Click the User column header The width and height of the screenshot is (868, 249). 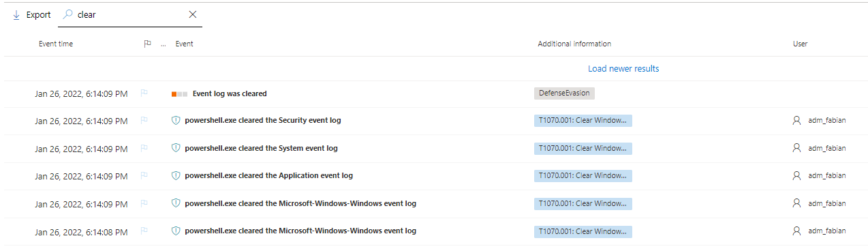[800, 44]
